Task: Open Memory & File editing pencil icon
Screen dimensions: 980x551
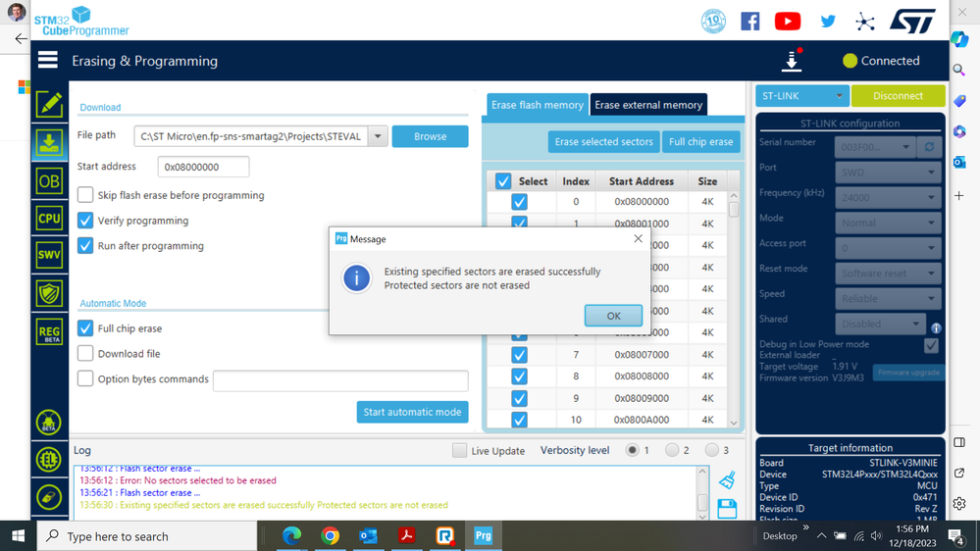Action: [x=49, y=104]
